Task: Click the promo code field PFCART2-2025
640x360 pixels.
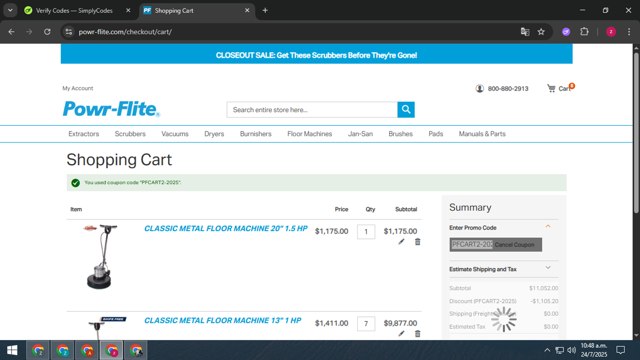Action: click(x=471, y=244)
